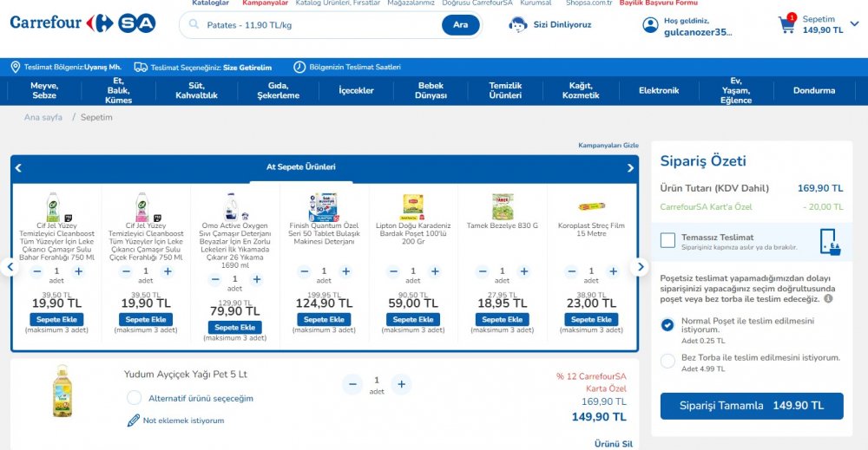
Task: Add Koroplast Streç Film with Sepete Ekle
Action: pos(591,320)
